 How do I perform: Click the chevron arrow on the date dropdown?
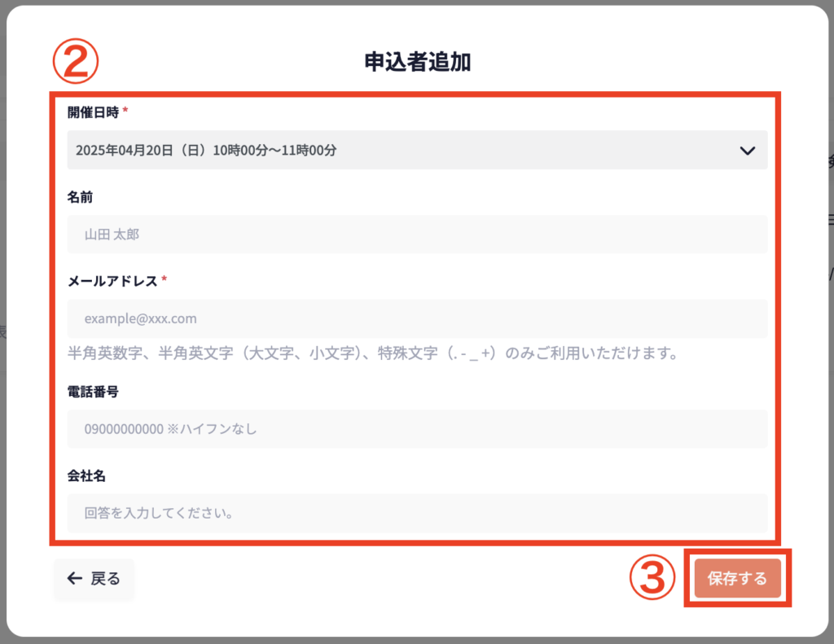[748, 151]
